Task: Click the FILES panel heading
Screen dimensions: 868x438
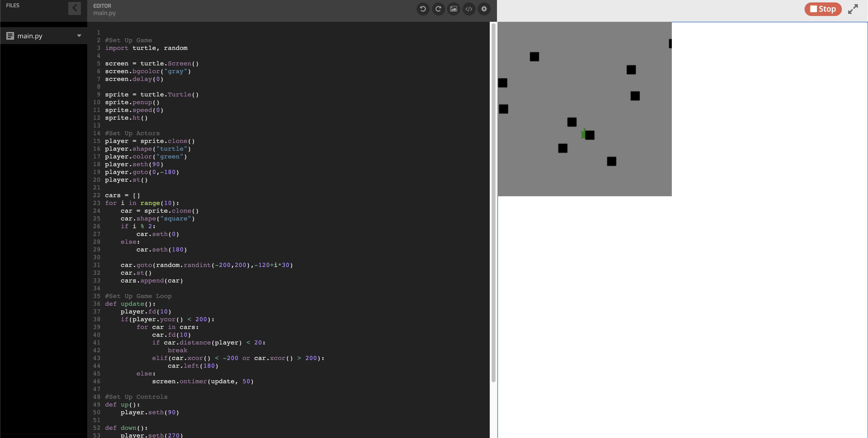Action: click(13, 5)
